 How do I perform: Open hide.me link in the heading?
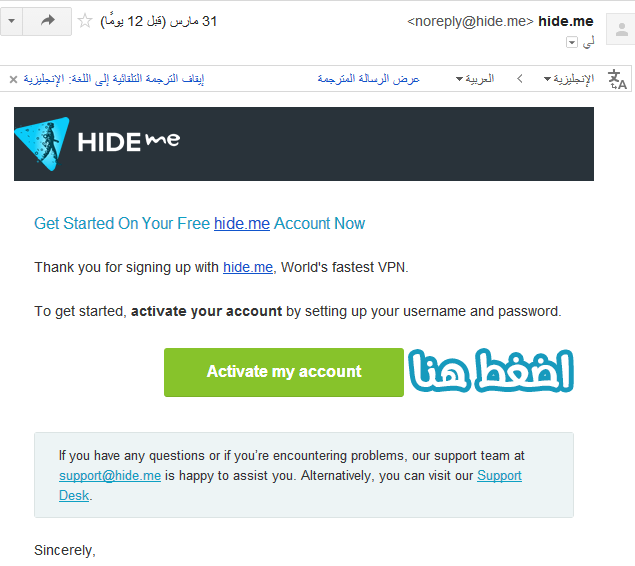point(242,223)
